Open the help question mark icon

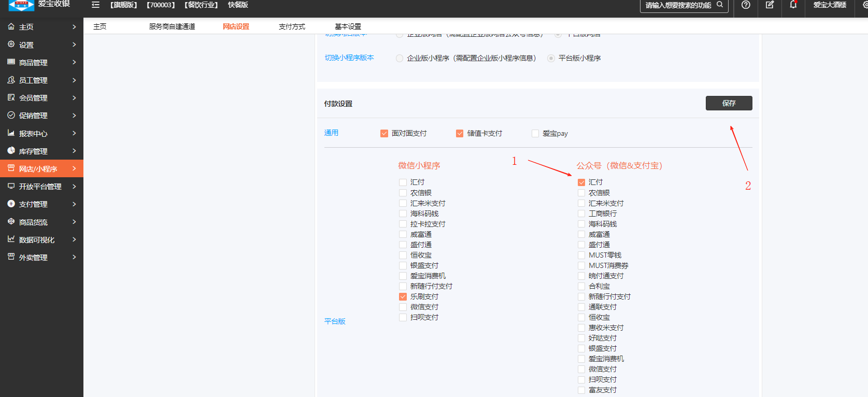pyautogui.click(x=746, y=5)
